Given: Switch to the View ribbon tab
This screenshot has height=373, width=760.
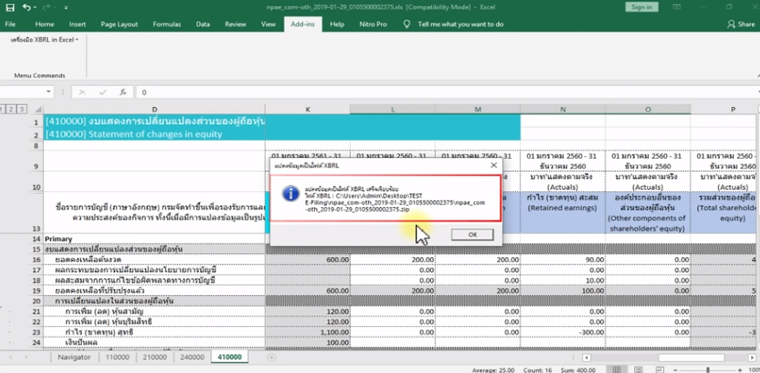Looking at the screenshot, I should (x=268, y=24).
